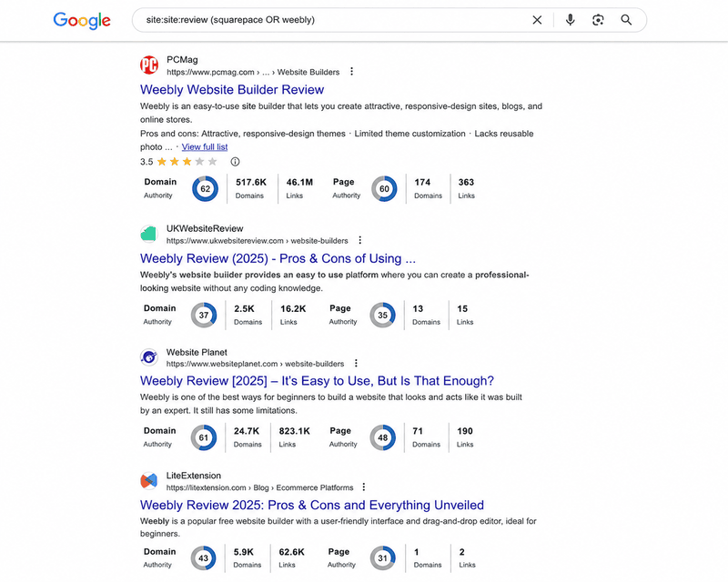Click the Google logo

[x=82, y=20]
